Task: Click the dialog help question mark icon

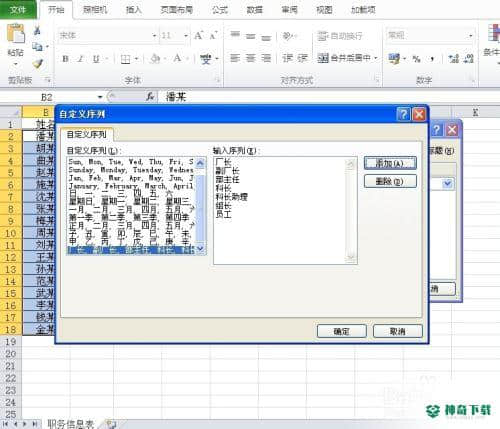Action: [x=403, y=114]
